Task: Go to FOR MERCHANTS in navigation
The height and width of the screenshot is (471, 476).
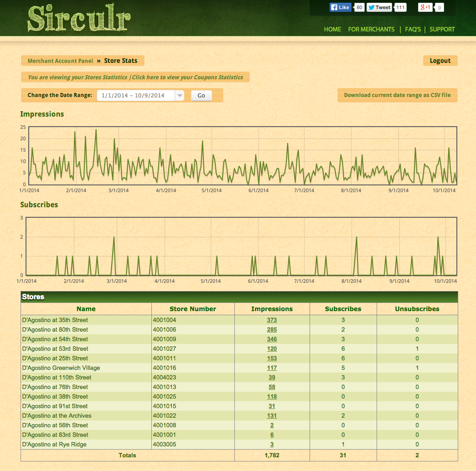Action: 371,29
